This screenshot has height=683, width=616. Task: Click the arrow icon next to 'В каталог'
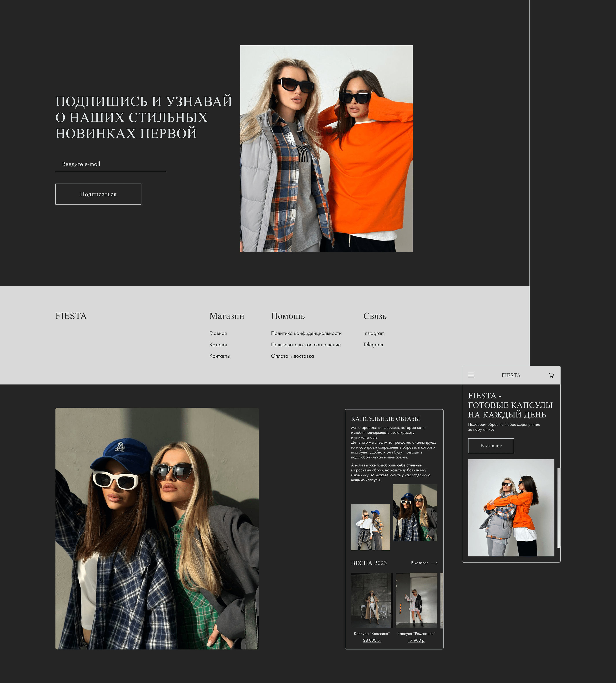435,563
